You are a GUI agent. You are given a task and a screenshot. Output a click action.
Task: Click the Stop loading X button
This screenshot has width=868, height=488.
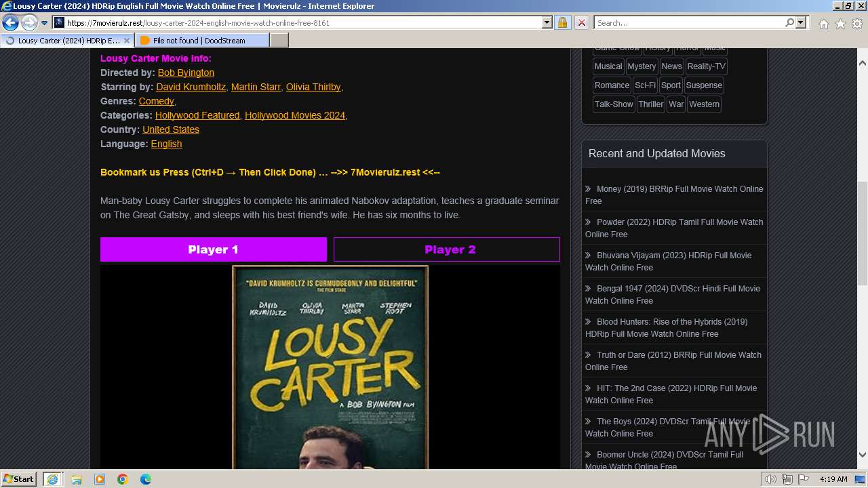[581, 23]
